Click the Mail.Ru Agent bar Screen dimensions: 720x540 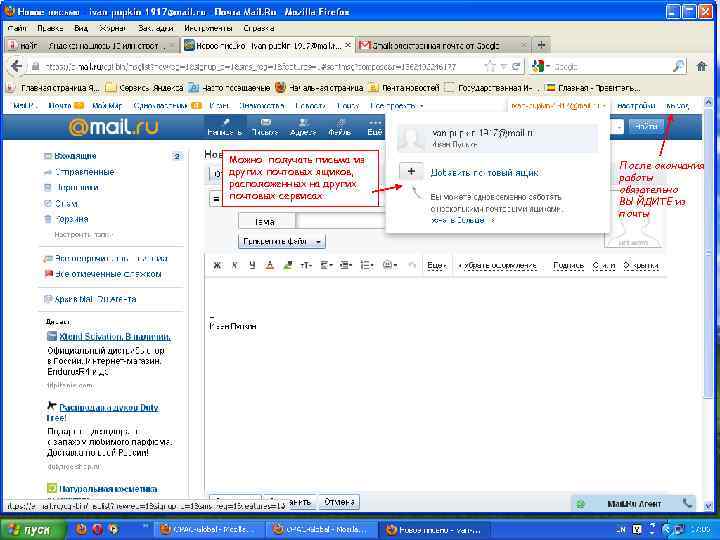[x=633, y=504]
